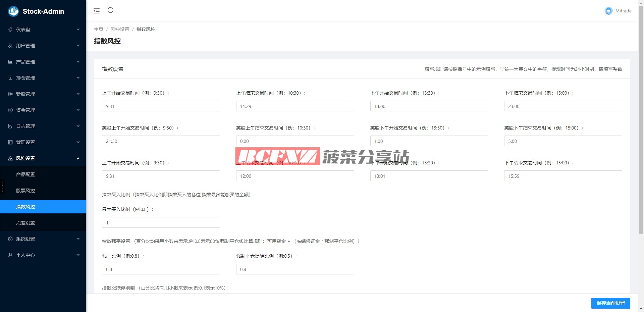The image size is (644, 312).
Task: Click the Stock-Admin logo icon
Action: (x=13, y=11)
